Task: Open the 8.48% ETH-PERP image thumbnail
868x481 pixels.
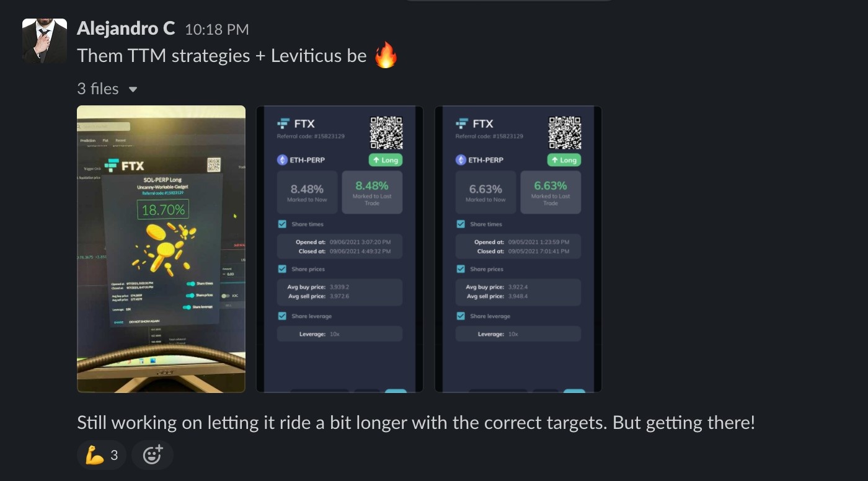Action: coord(340,249)
